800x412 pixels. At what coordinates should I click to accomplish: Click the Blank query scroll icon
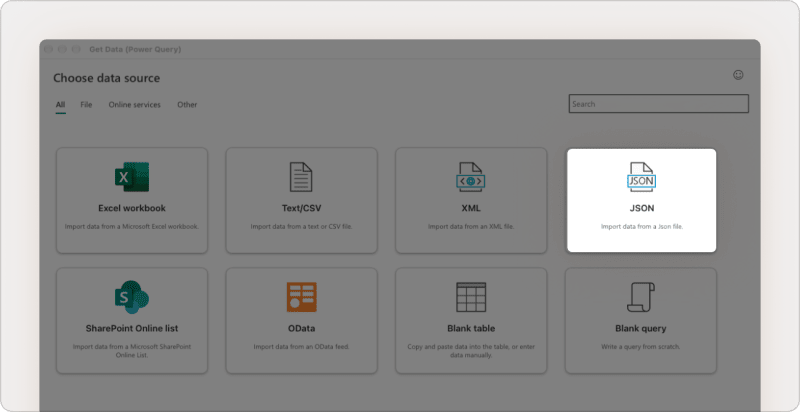pyautogui.click(x=640, y=297)
